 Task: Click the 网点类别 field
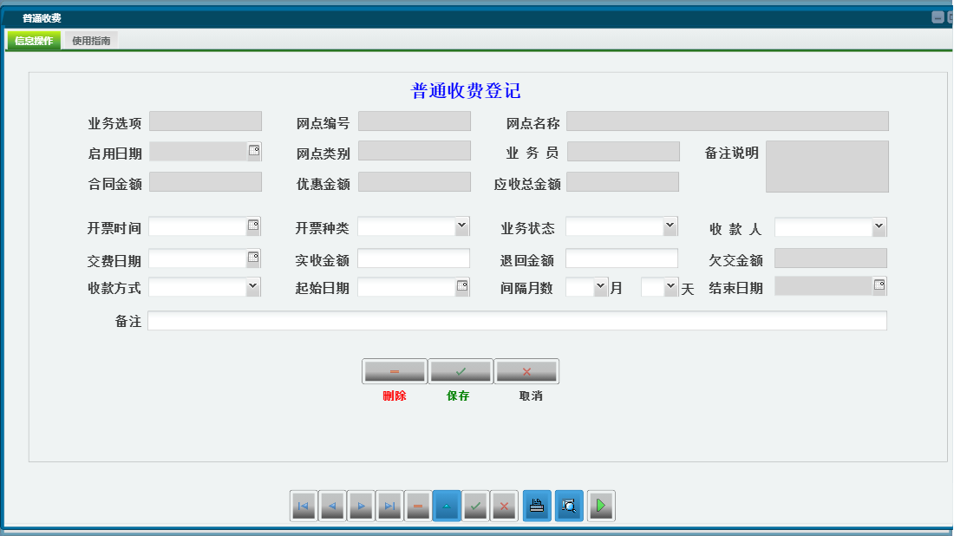tap(415, 151)
